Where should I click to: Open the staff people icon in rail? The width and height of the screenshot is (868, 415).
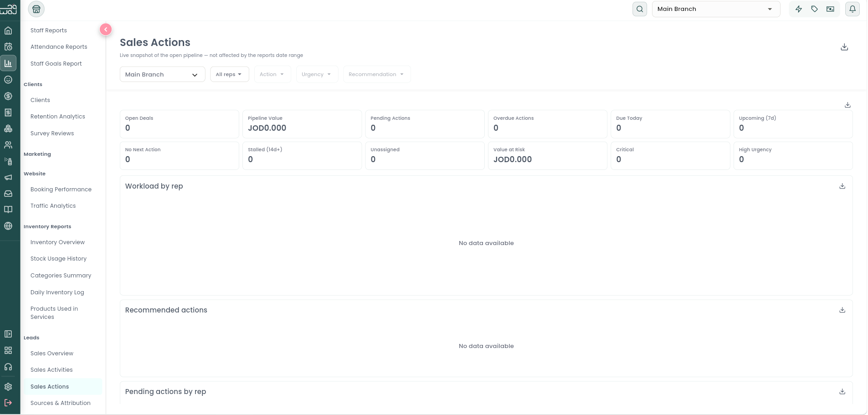click(x=8, y=145)
